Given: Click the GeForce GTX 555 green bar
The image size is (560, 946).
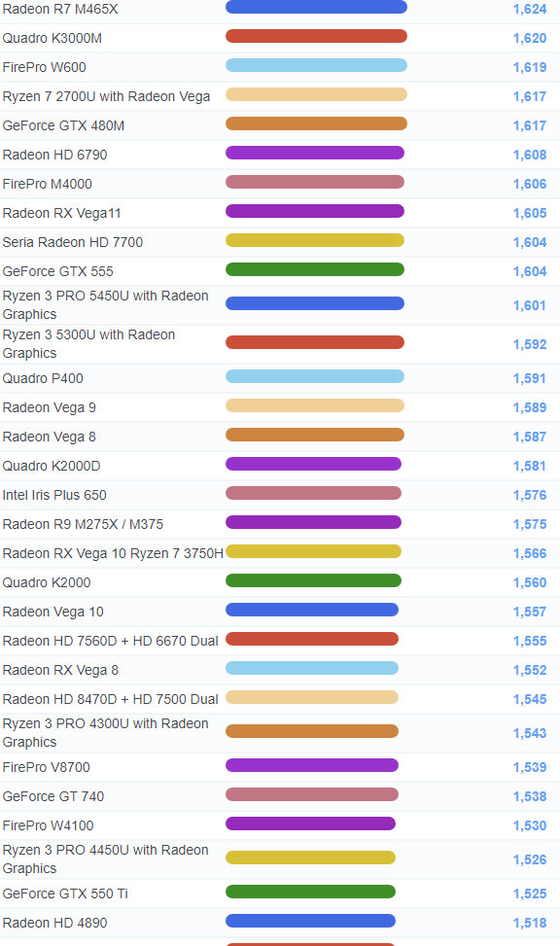Looking at the screenshot, I should click(x=315, y=269).
